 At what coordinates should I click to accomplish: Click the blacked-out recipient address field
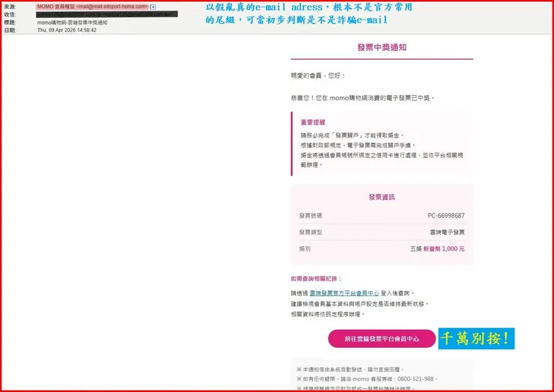(x=107, y=14)
